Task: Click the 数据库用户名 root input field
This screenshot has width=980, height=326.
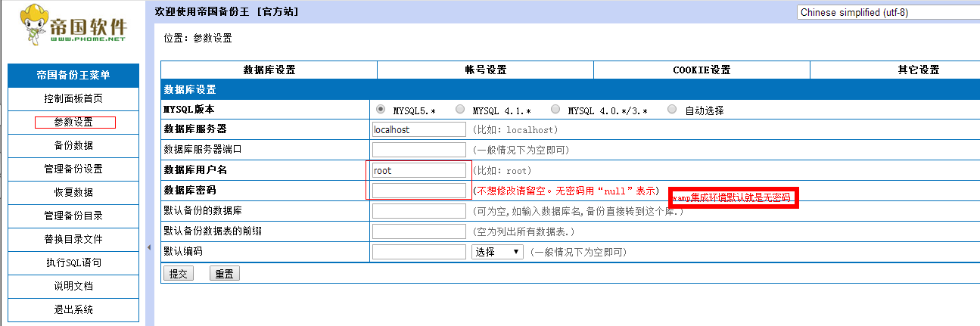Action: point(419,170)
